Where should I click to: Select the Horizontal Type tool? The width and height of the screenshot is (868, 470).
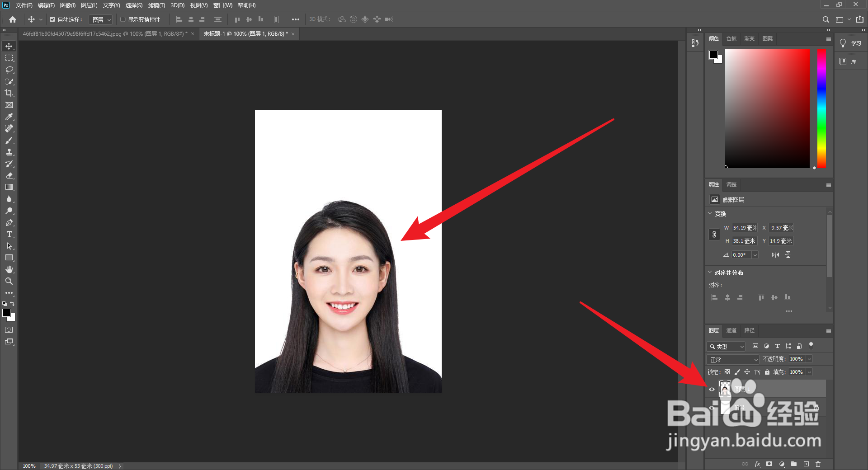coord(9,234)
